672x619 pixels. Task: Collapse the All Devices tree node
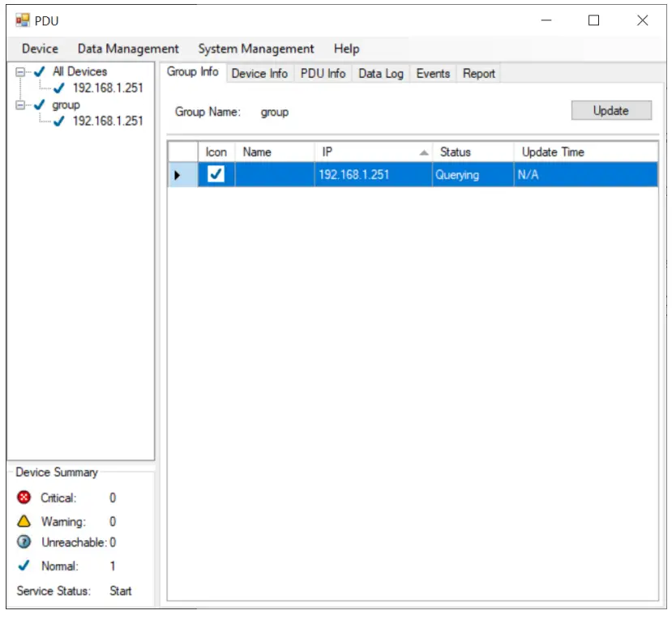coord(19,72)
